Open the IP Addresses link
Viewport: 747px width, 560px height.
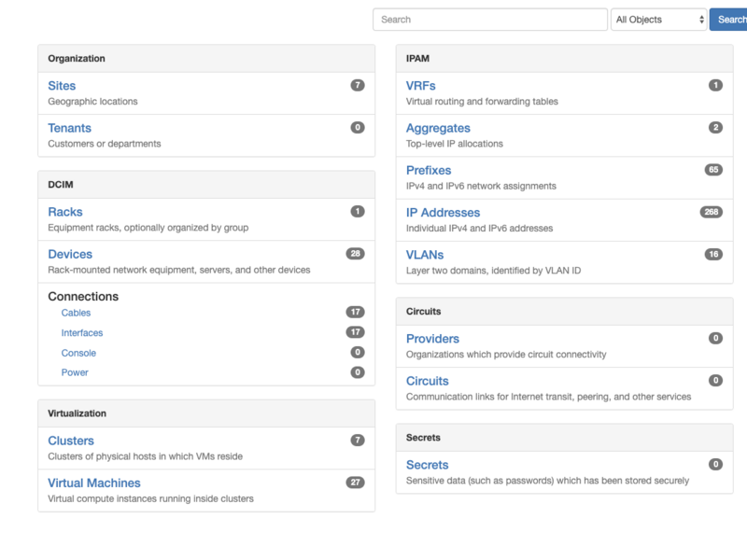[443, 213]
